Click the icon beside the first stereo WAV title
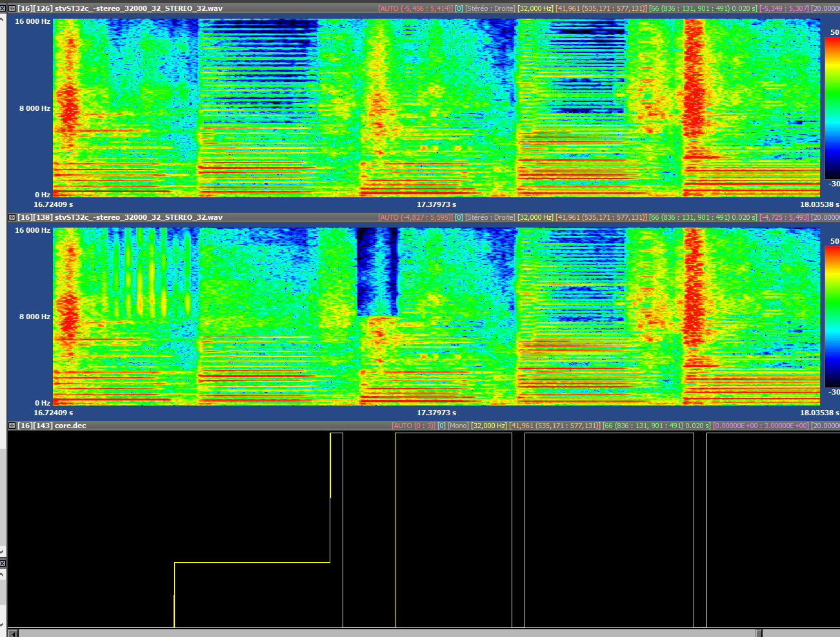Image resolution: width=840 pixels, height=637 pixels. click(12, 8)
